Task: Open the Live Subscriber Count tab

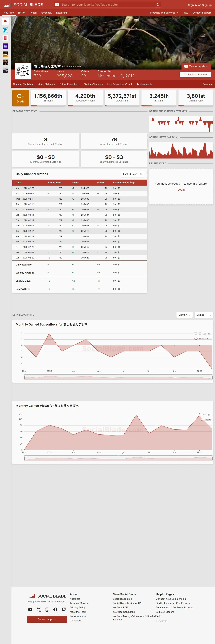Action: [120, 84]
